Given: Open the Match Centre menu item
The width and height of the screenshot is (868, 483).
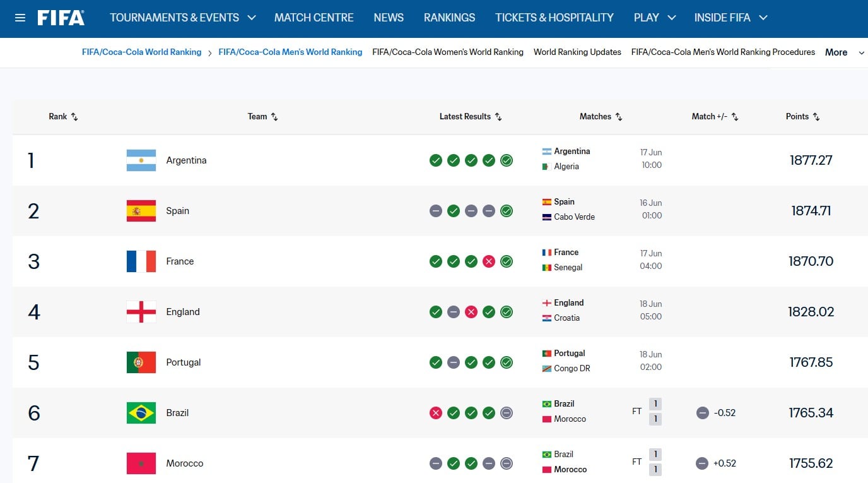Looking at the screenshot, I should 314,18.
